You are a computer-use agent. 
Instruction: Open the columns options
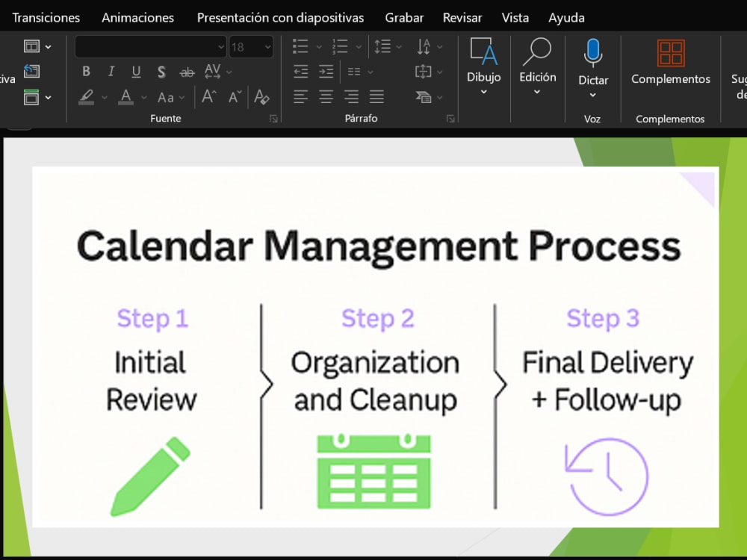click(x=360, y=72)
